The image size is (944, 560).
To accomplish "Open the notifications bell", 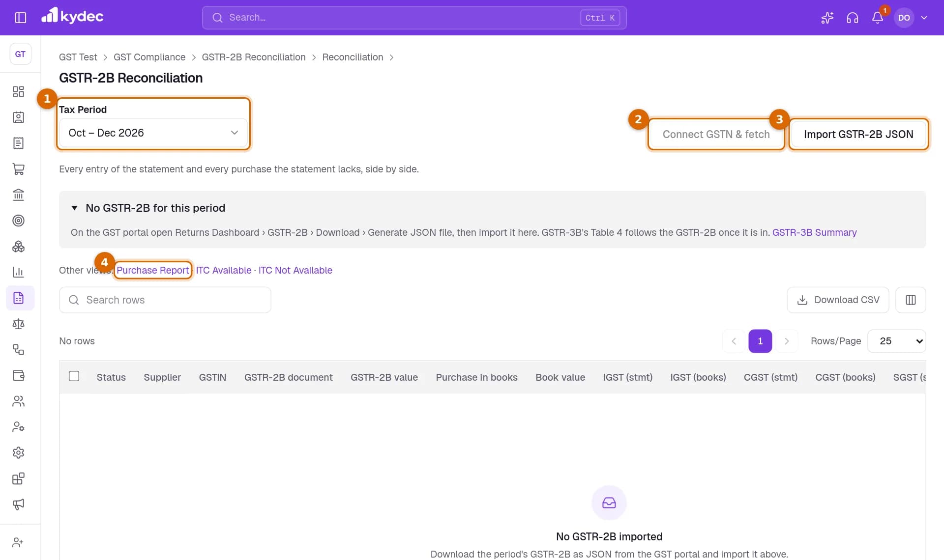I will (878, 18).
